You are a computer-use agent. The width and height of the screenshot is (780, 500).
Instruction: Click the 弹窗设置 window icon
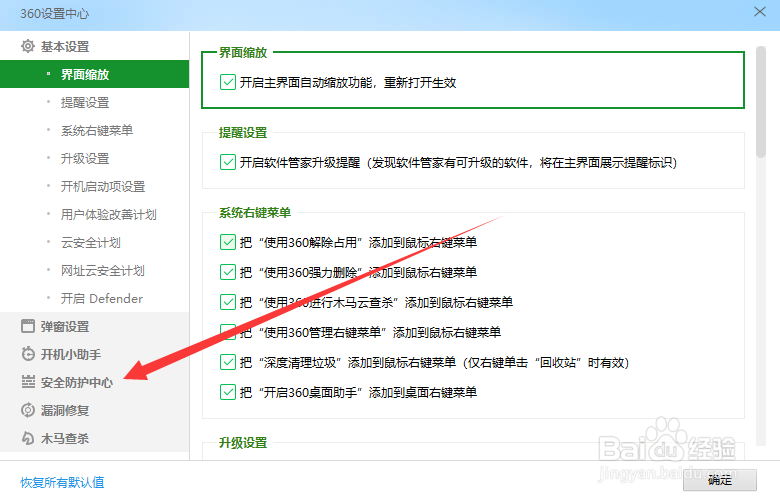pyautogui.click(x=28, y=326)
